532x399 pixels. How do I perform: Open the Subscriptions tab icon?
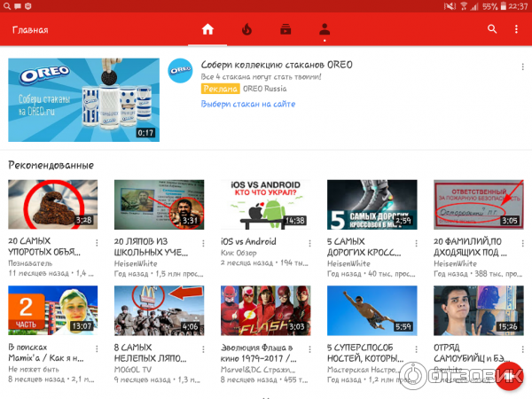(286, 29)
